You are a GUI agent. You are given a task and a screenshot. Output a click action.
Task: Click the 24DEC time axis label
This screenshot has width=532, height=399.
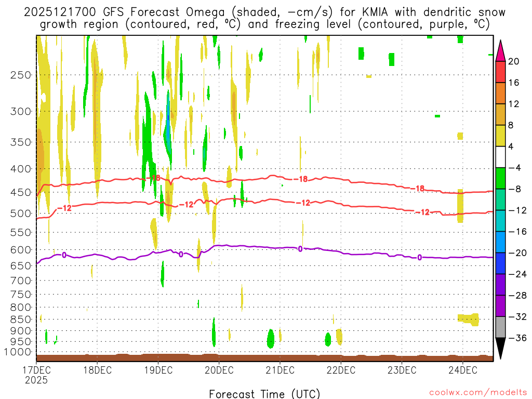tap(463, 370)
